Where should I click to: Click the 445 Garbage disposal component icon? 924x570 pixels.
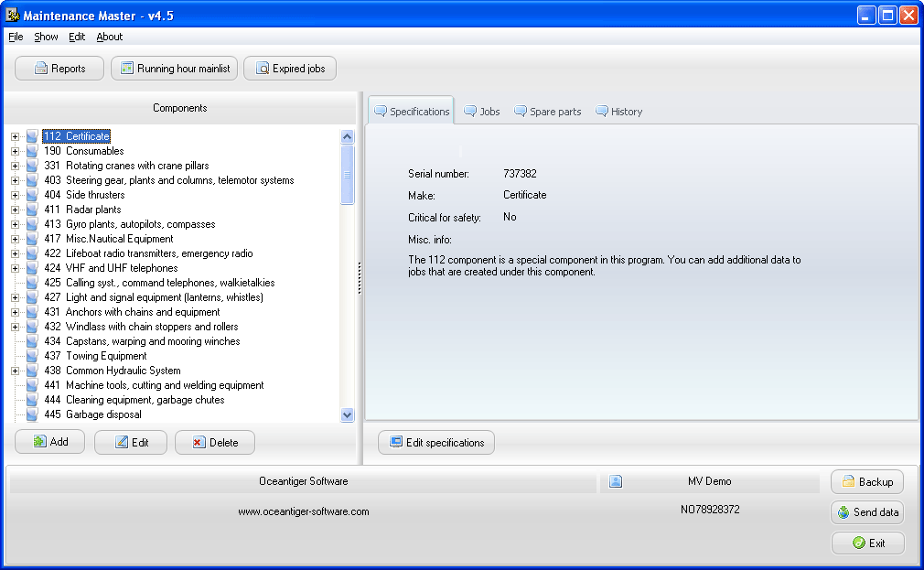32,414
